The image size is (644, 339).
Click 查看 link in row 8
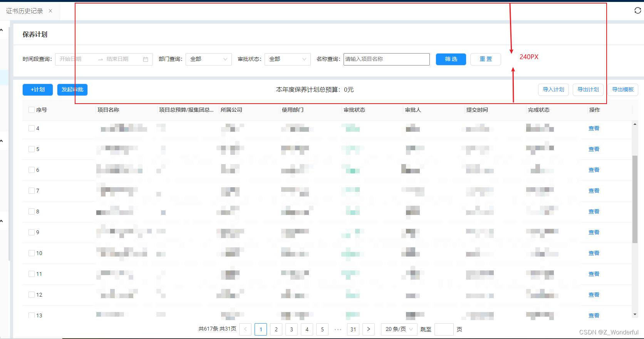click(x=594, y=211)
